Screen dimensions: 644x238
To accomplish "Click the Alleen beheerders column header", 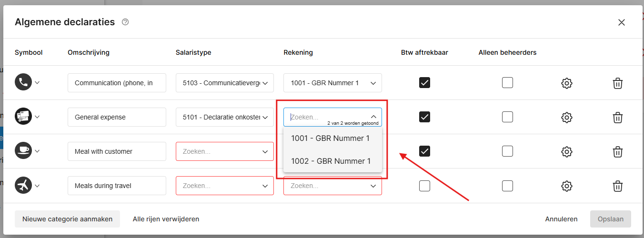I will 507,52.
